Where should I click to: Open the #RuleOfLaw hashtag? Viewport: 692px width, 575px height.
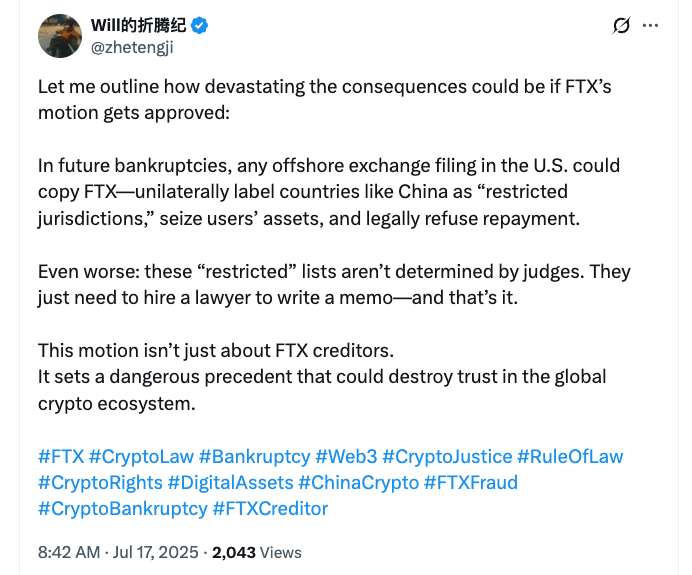coord(570,457)
